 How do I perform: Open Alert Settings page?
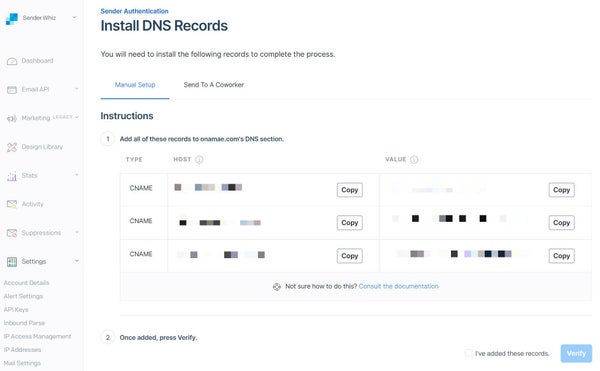click(x=23, y=296)
